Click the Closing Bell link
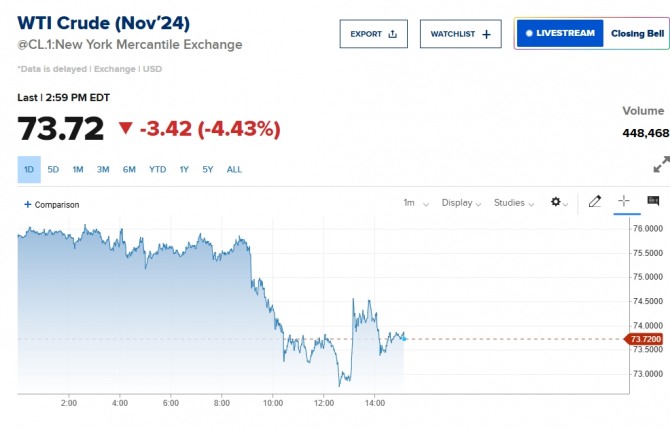670x429 pixels. 637,33
